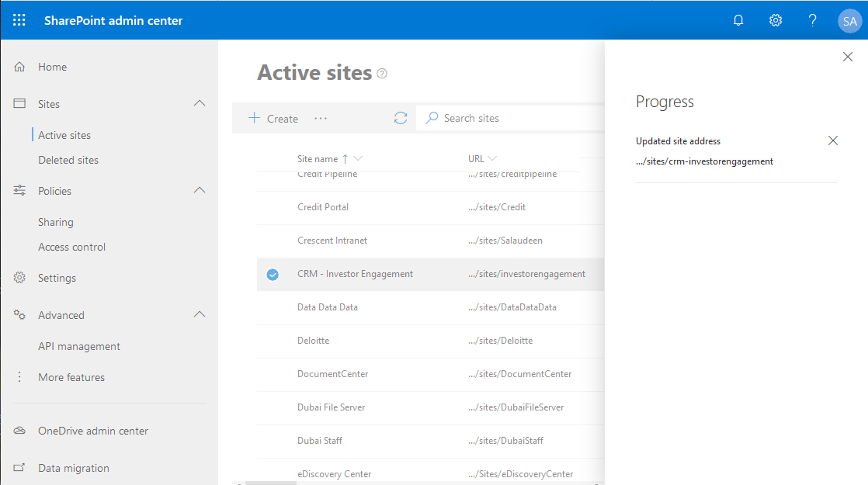Open the crm-investorengagement site address link
868x485 pixels.
coord(705,161)
